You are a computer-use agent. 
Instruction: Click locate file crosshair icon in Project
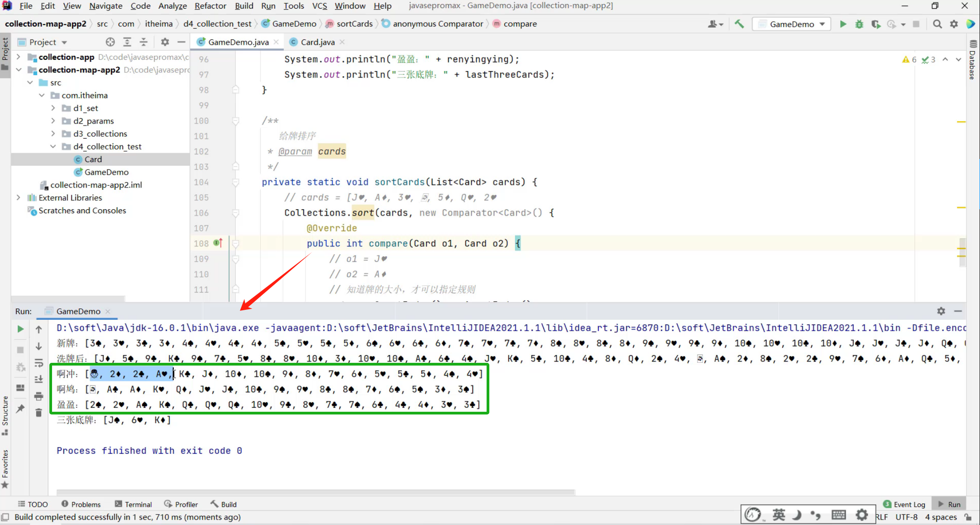(110, 42)
